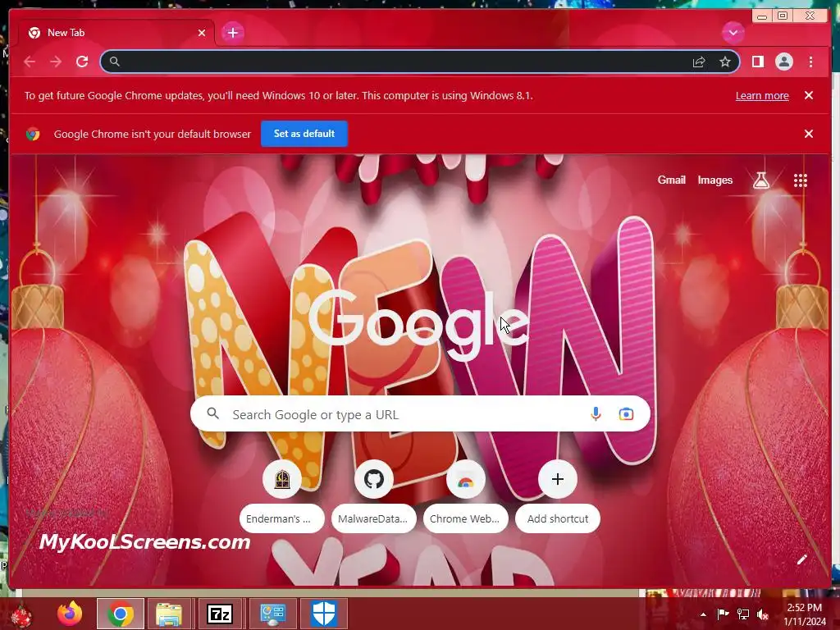This screenshot has width=840, height=630.
Task: Open the Google apps grid
Action: click(x=801, y=180)
